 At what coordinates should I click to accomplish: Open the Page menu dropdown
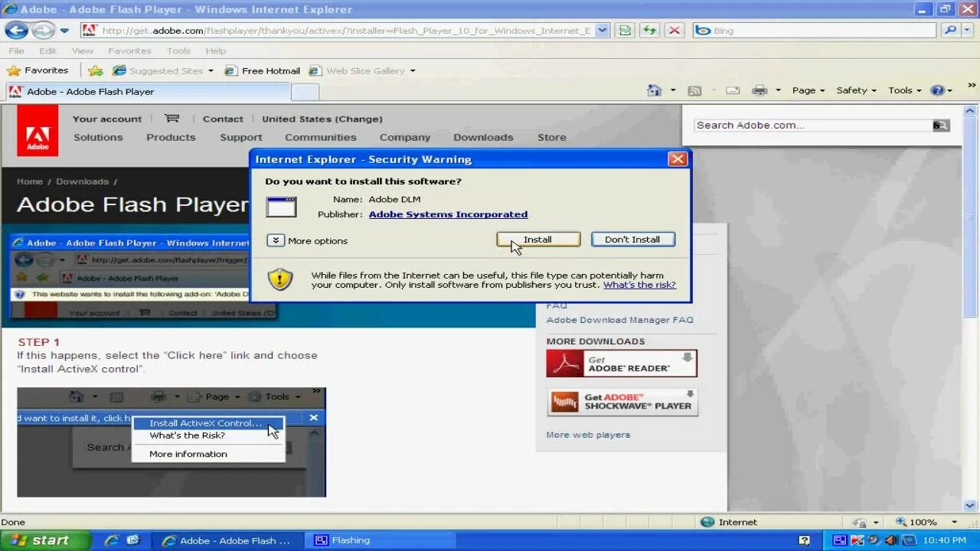pyautogui.click(x=808, y=90)
